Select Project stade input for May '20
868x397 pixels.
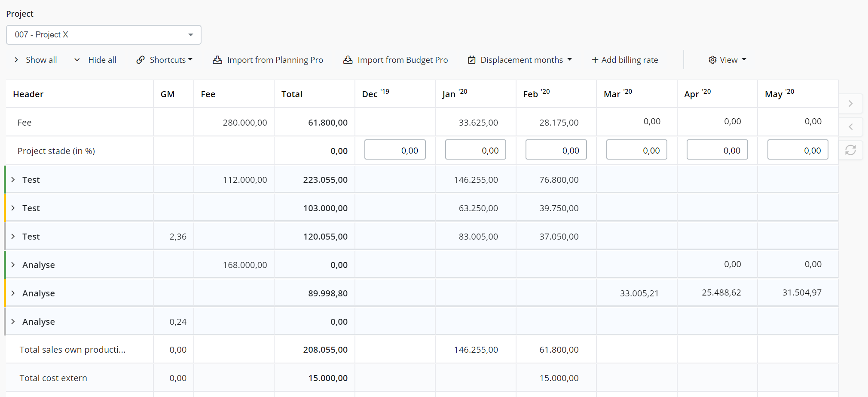[x=798, y=150]
